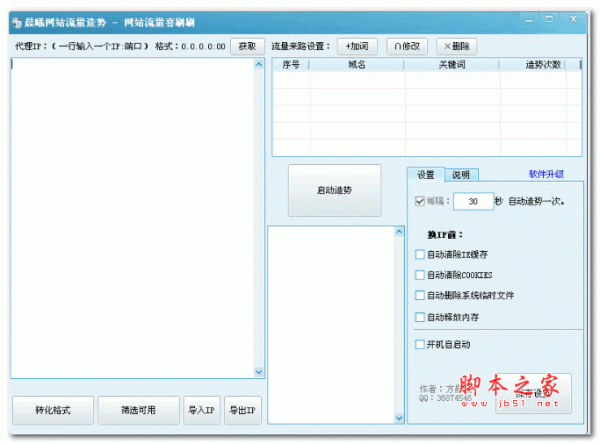Screen dimensions: 600x444
Task: Click the app icon in the title bar
Action: click(x=17, y=23)
